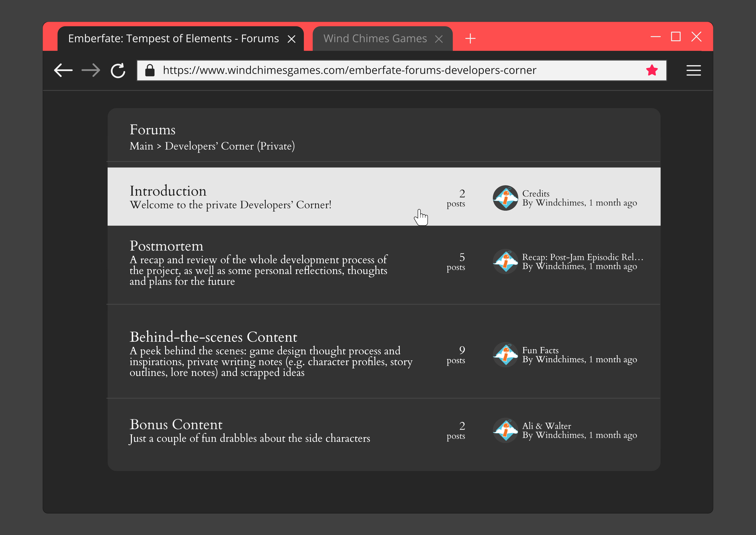Expand the Postmortem forum section

167,246
